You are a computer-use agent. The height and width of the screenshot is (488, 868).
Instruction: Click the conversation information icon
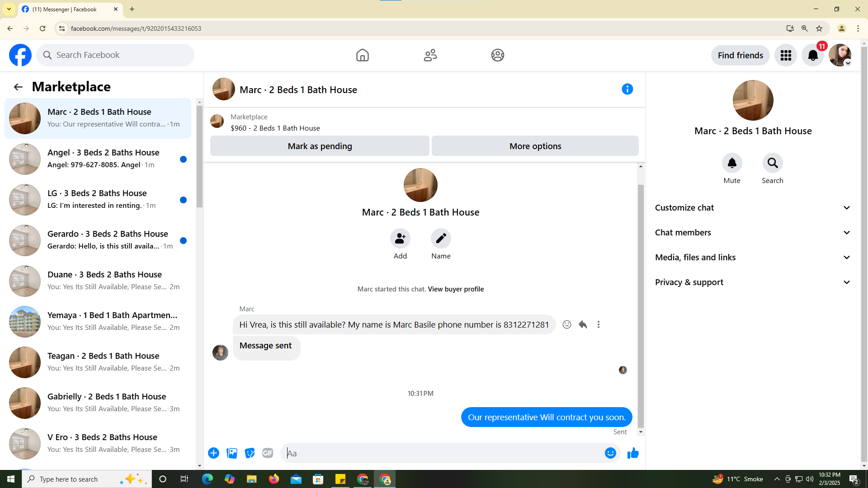(627, 89)
